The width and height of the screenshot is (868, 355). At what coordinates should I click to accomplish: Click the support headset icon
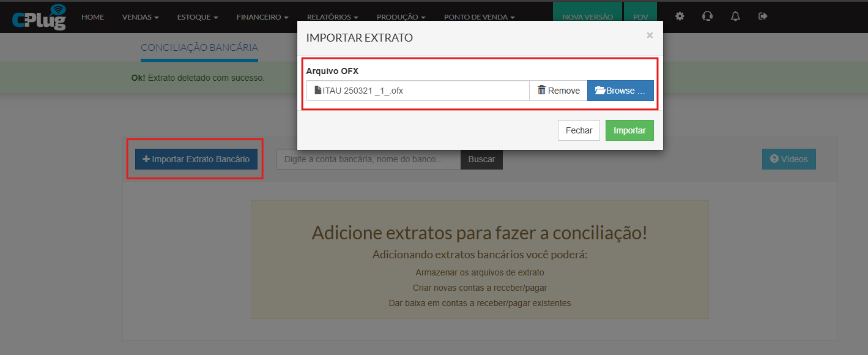[708, 17]
